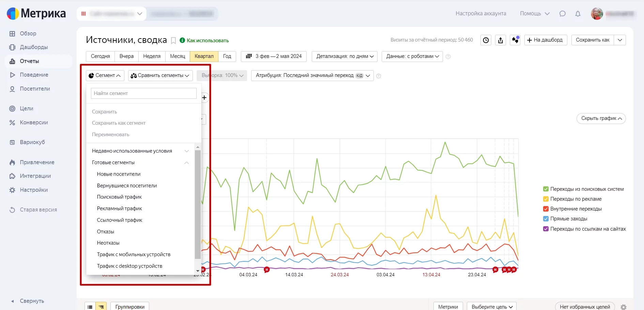This screenshot has height=310, width=644.
Task: Open the date range picker 3 фев — 2 мая 2024
Action: 274,56
